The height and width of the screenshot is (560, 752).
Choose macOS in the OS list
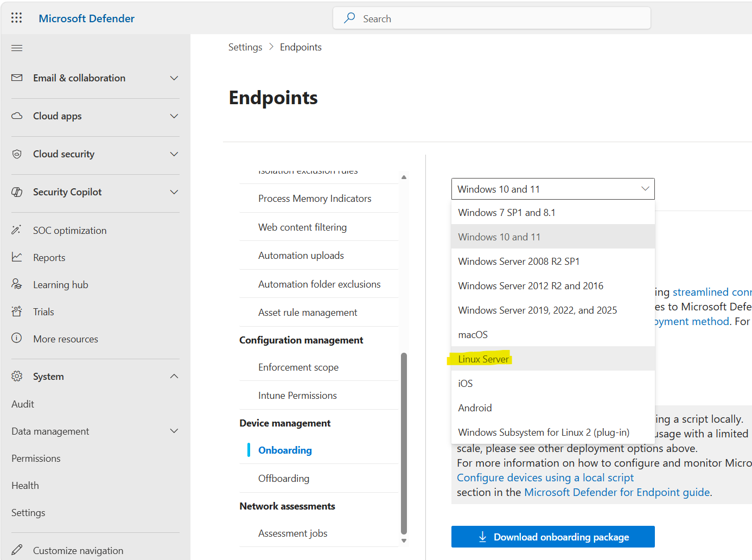(x=553, y=334)
